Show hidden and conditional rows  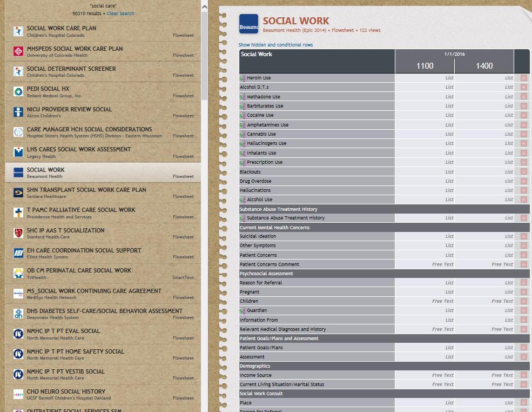tap(275, 45)
